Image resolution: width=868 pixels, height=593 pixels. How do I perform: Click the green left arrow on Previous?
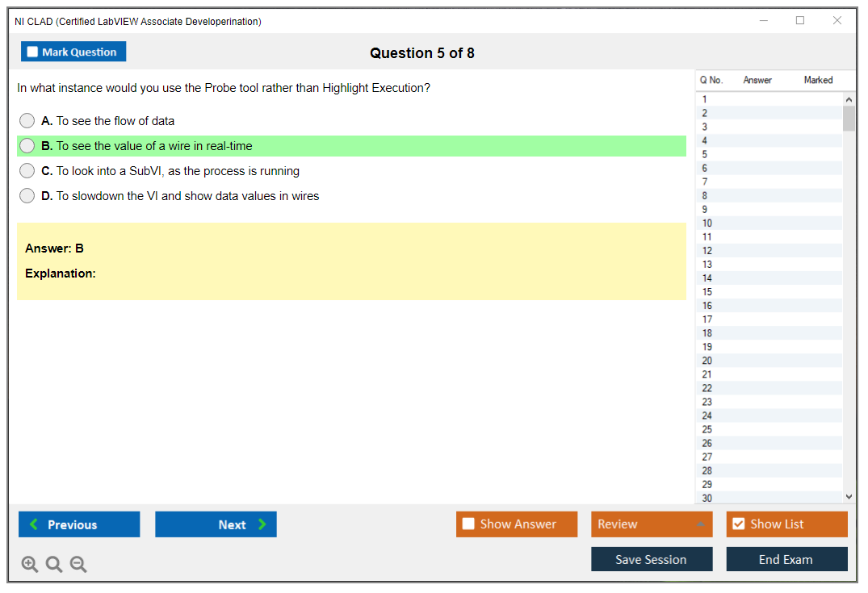click(34, 524)
